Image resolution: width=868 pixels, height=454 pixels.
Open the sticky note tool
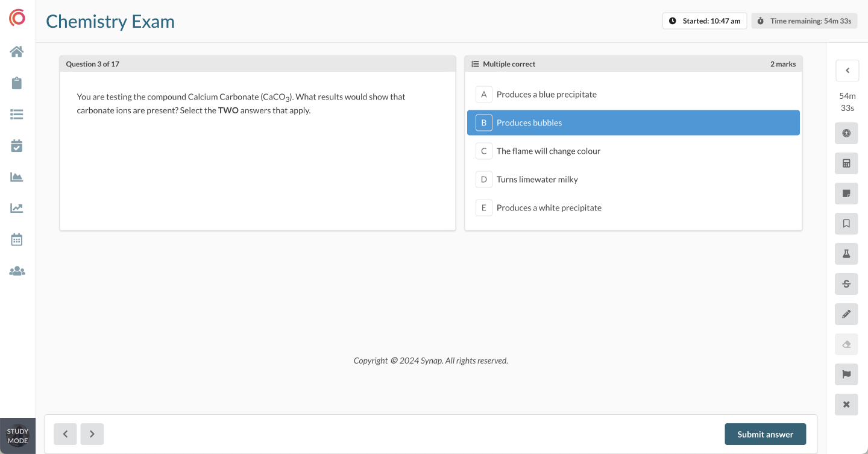846,194
